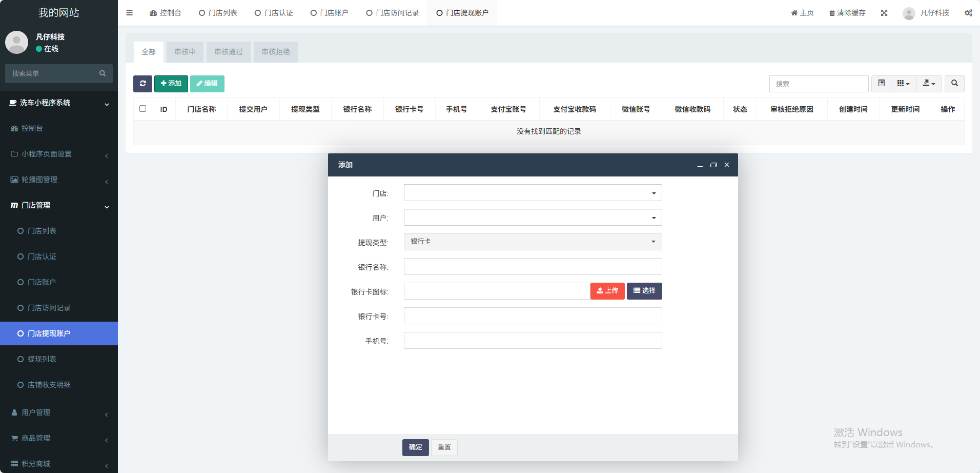This screenshot has height=473, width=980.
Task: Click the table search magnifier button
Action: click(954, 84)
